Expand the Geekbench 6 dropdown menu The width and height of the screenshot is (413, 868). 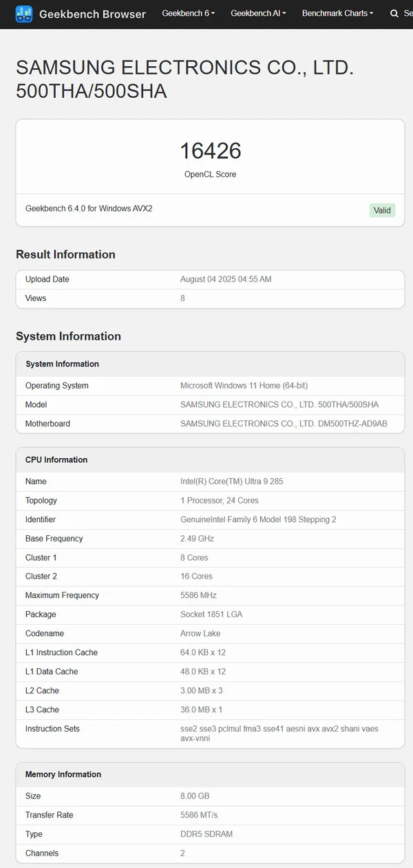point(189,13)
